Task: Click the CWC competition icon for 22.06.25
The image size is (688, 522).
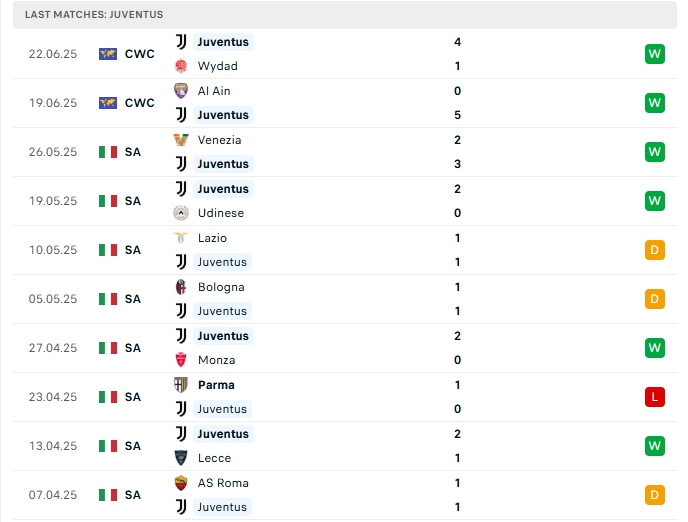Action: point(108,54)
